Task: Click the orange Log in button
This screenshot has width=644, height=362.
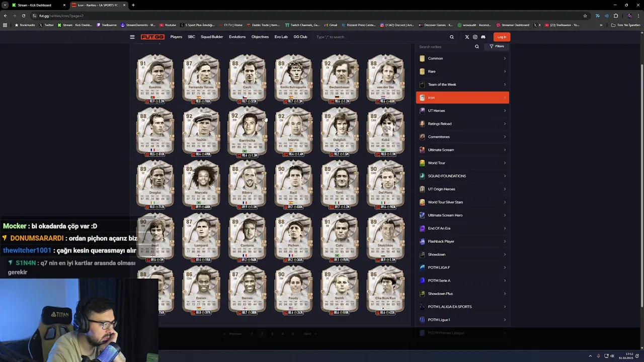Action: pos(502,37)
